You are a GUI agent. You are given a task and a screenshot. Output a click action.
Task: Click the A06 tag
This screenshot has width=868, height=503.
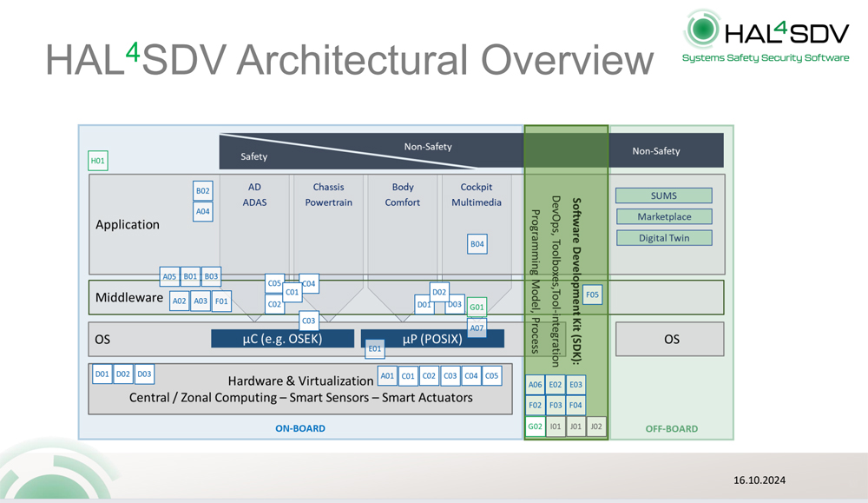[x=536, y=385]
